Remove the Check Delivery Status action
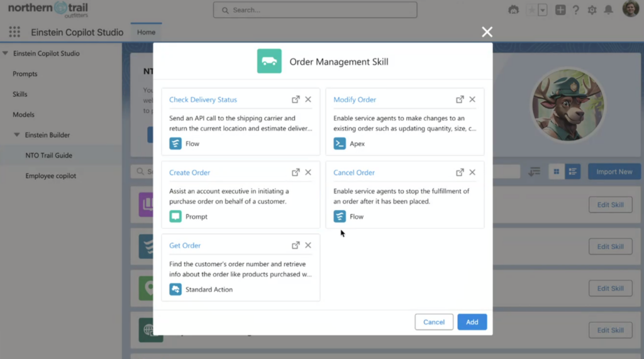This screenshot has height=359, width=644. [x=308, y=99]
